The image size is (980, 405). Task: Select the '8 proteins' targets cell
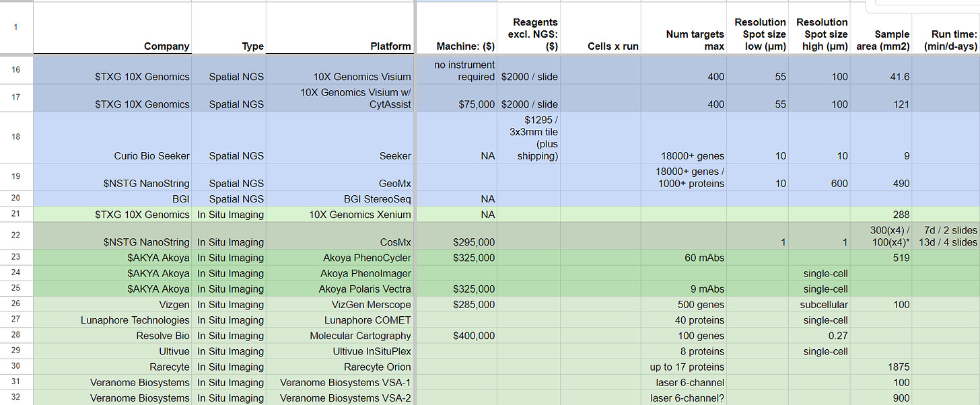click(x=684, y=351)
